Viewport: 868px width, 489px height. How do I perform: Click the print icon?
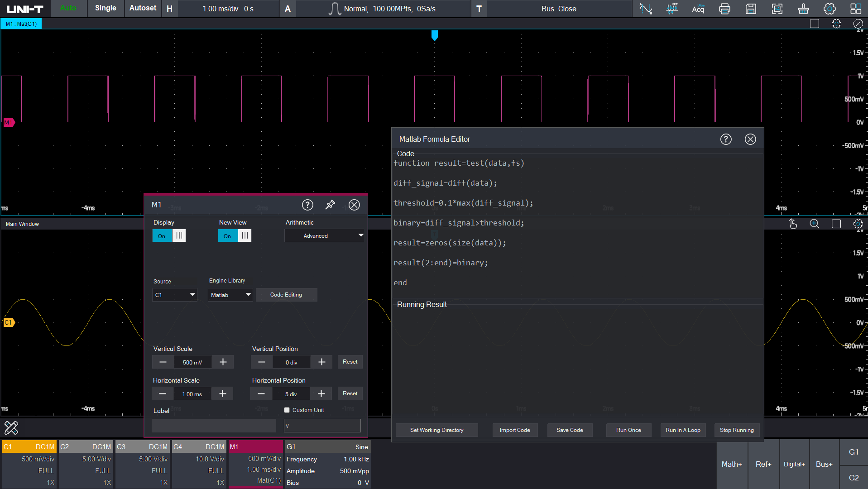[724, 9]
